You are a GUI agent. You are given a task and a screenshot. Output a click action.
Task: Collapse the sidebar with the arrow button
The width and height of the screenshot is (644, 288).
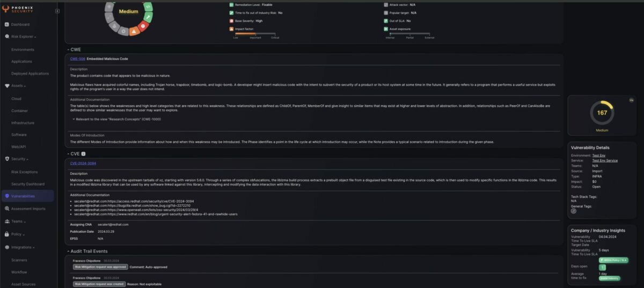point(57,11)
